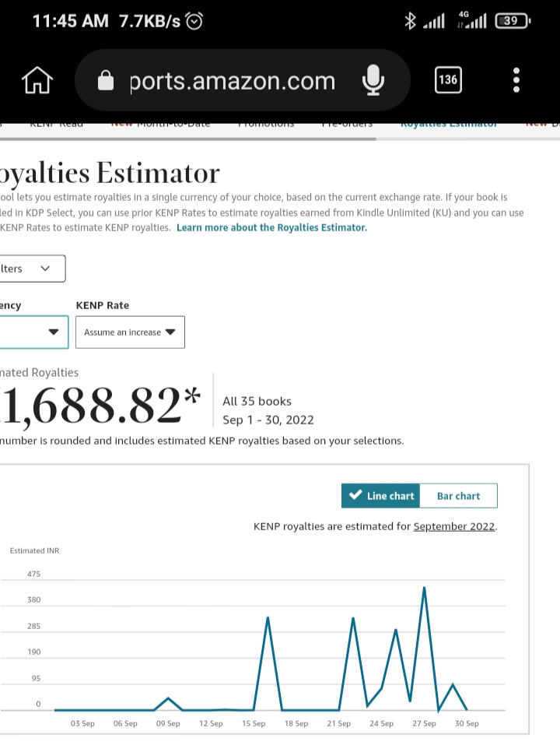Viewport: 560px width, 752px height.
Task: Open the Currency selection dropdown
Action: point(35,332)
